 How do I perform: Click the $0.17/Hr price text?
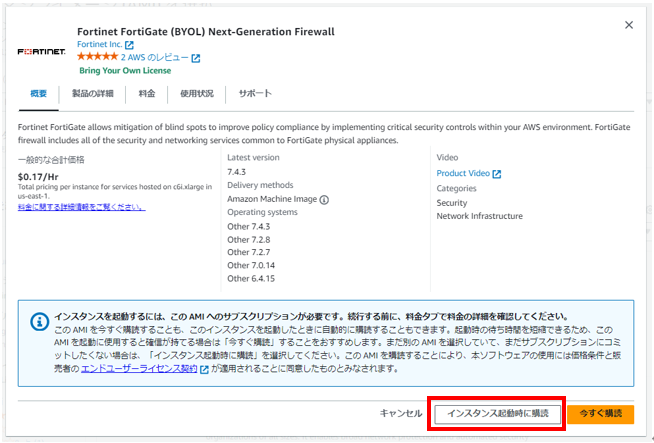[38, 177]
